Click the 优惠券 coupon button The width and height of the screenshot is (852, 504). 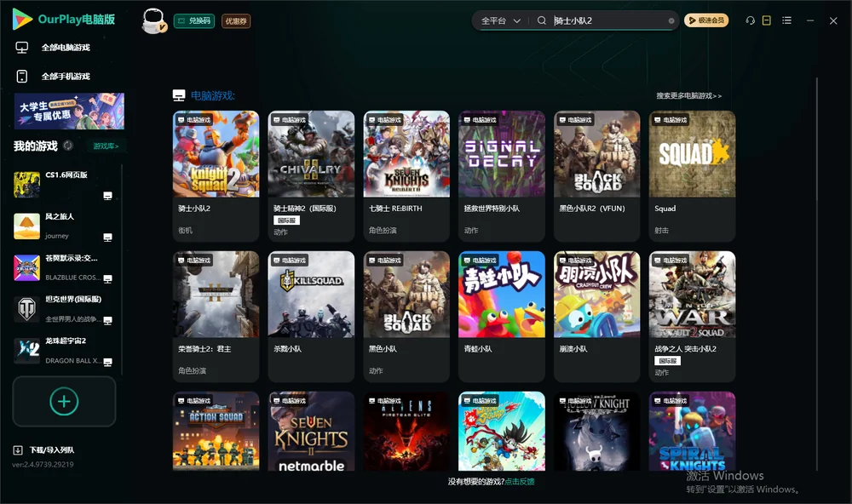coord(236,21)
